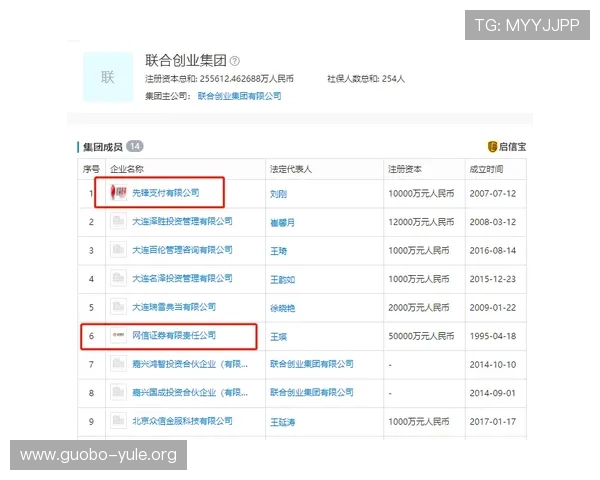Click the 启信宝 shield logo icon
The width and height of the screenshot is (600, 480).
point(492,146)
